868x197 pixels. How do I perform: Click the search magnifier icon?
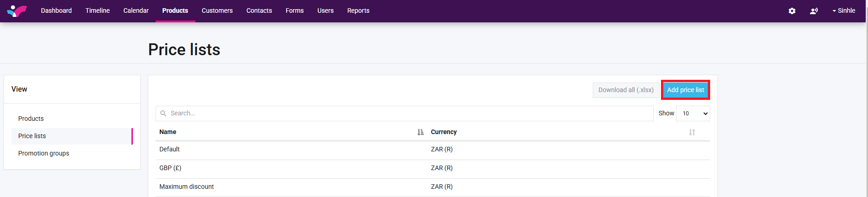(163, 114)
